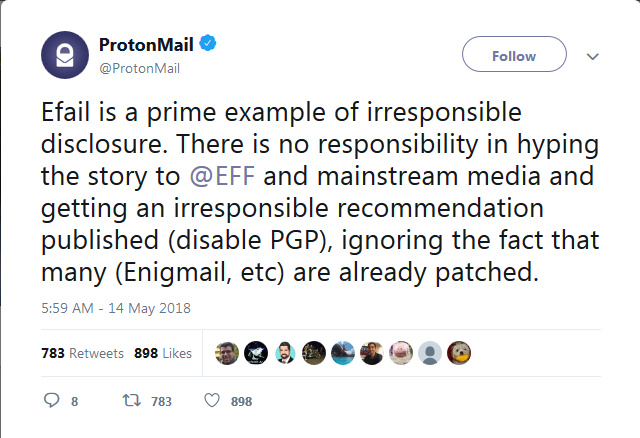Screen dimensions: 640x438
Task: Open the bearded man in suit avatar
Action: coord(285,353)
